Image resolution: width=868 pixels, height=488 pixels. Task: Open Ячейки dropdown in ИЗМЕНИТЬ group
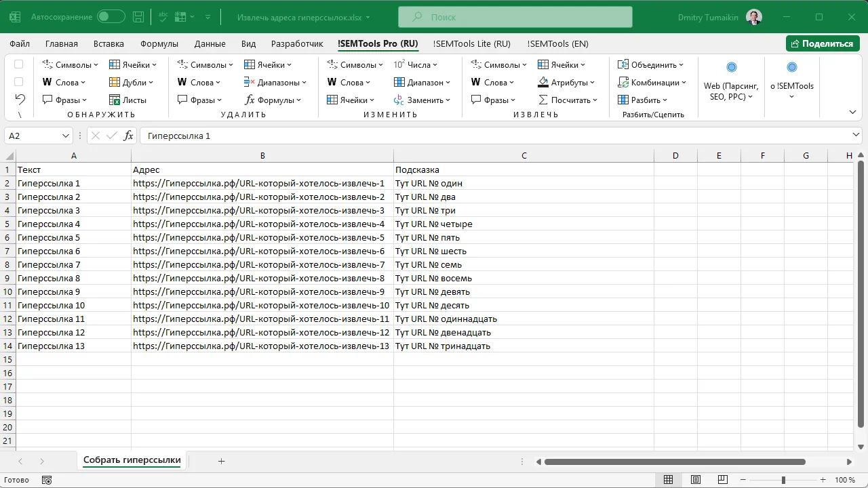click(350, 100)
